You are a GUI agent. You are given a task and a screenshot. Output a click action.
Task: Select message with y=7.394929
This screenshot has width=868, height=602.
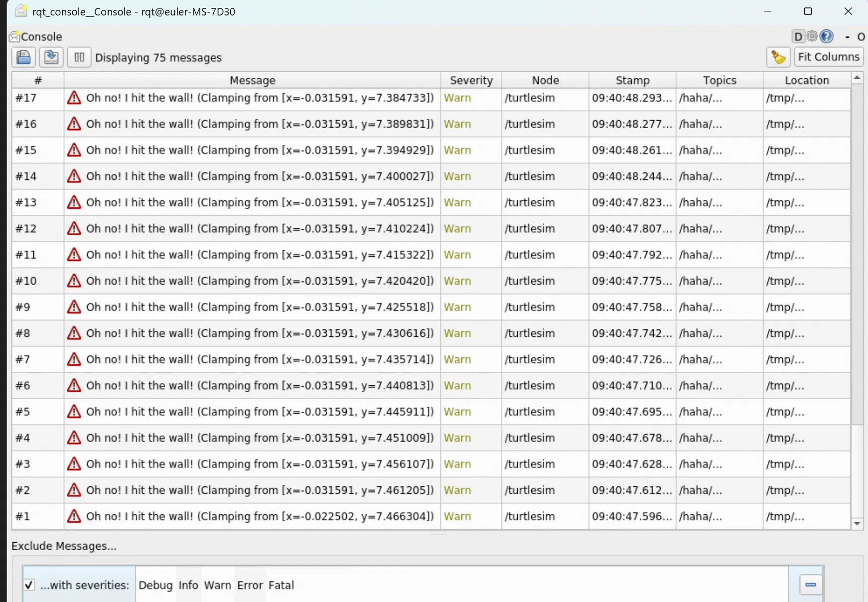252,150
